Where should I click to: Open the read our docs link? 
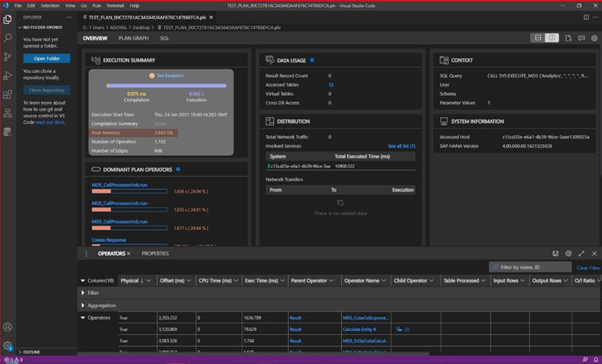coord(50,122)
